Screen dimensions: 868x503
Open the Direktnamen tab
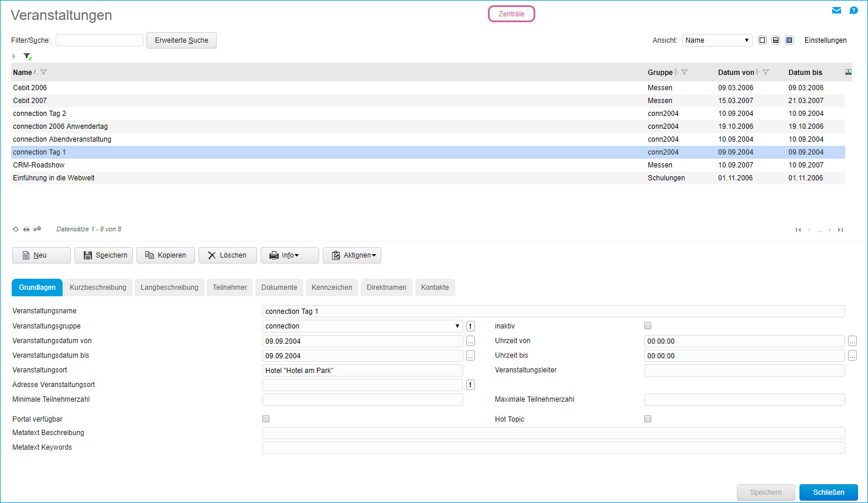click(x=387, y=288)
